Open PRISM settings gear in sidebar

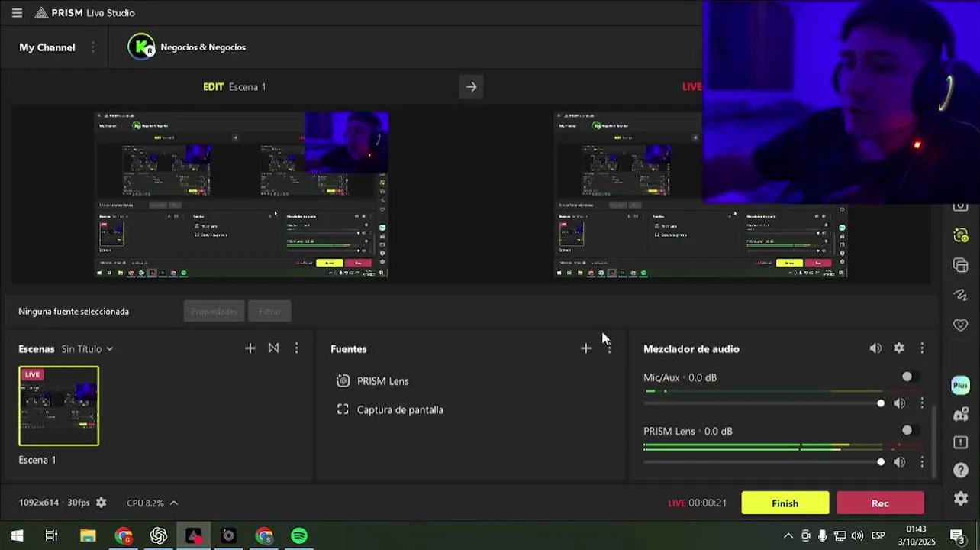961,499
